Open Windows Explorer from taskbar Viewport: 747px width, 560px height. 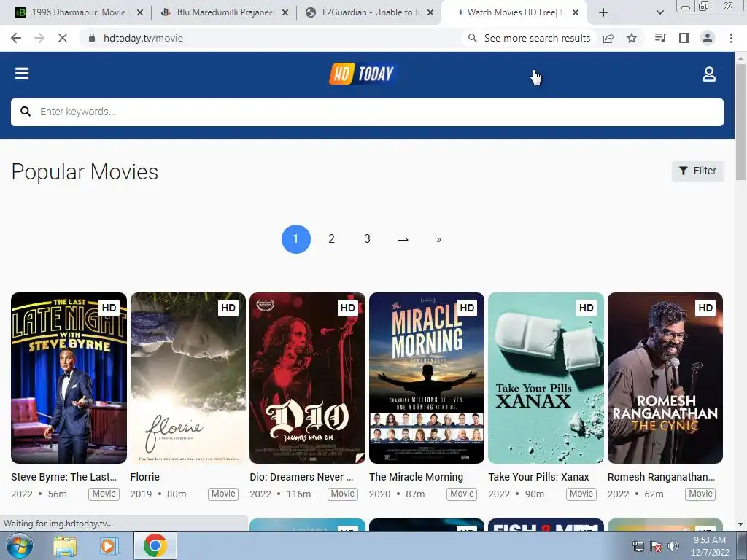coord(65,546)
